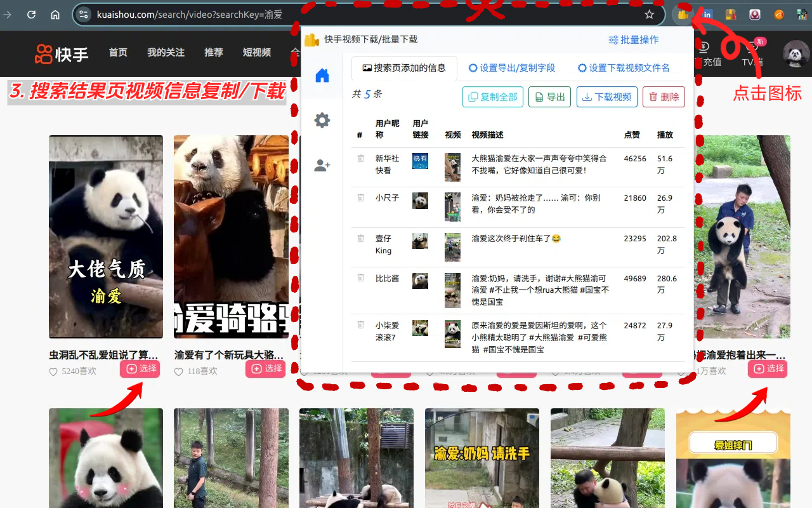The height and width of the screenshot is (508, 812).
Task: Open 比比酱's user link avatar
Action: (x=420, y=281)
